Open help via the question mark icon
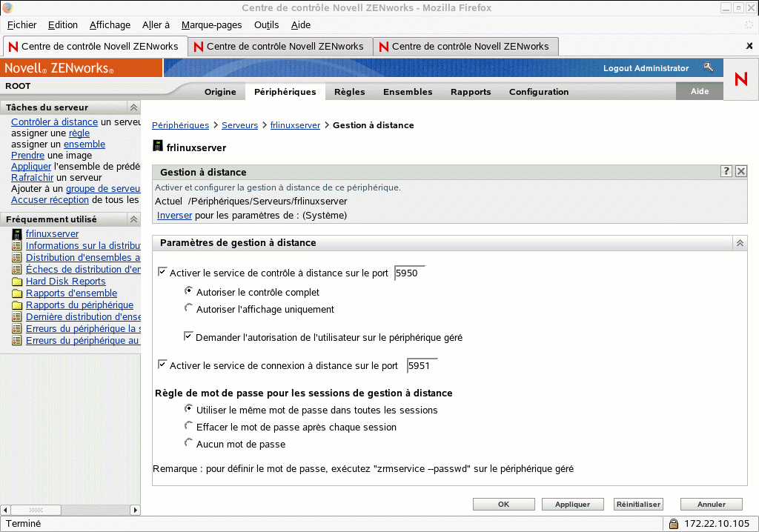This screenshot has height=532, width=759. (x=726, y=171)
